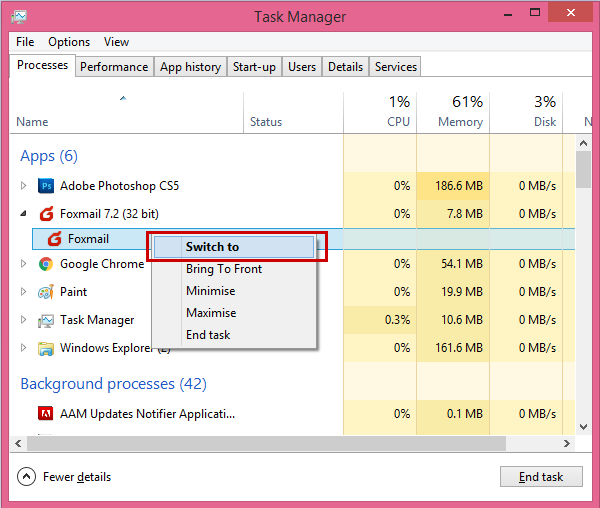Viewport: 600px width, 508px height.
Task: Click the 'Background processes (42)' heading
Action: (x=114, y=384)
